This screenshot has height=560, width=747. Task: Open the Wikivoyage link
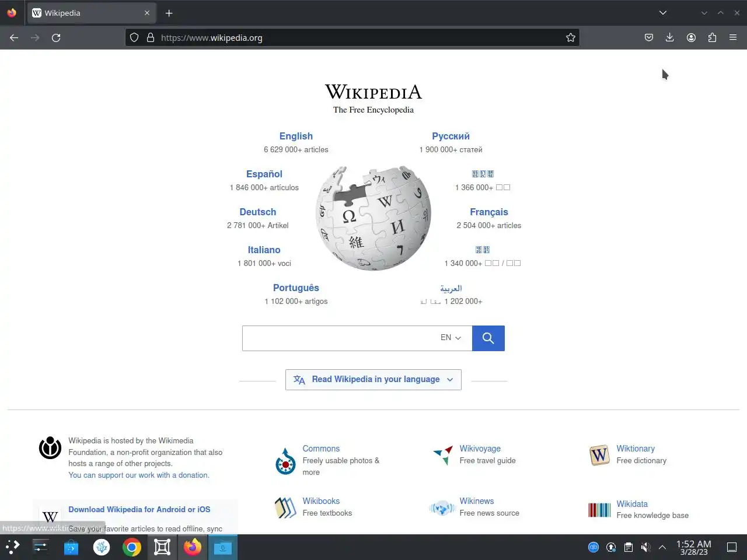480,449
